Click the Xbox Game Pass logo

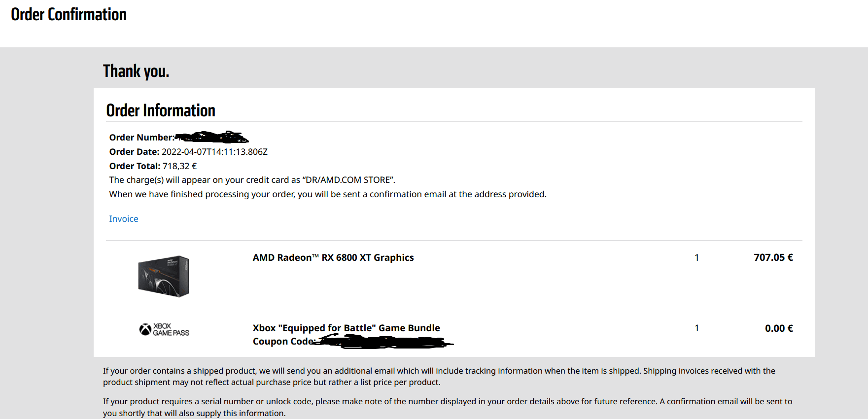pos(164,329)
